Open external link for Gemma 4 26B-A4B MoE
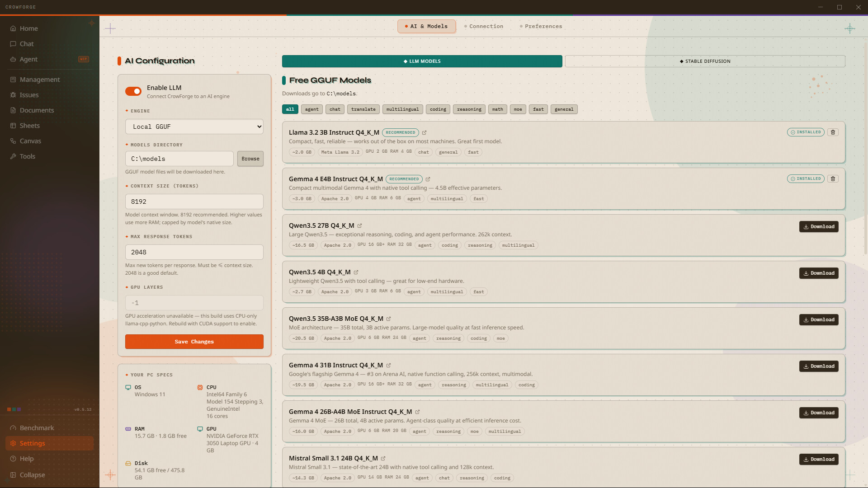This screenshot has height=488, width=868. [x=418, y=412]
